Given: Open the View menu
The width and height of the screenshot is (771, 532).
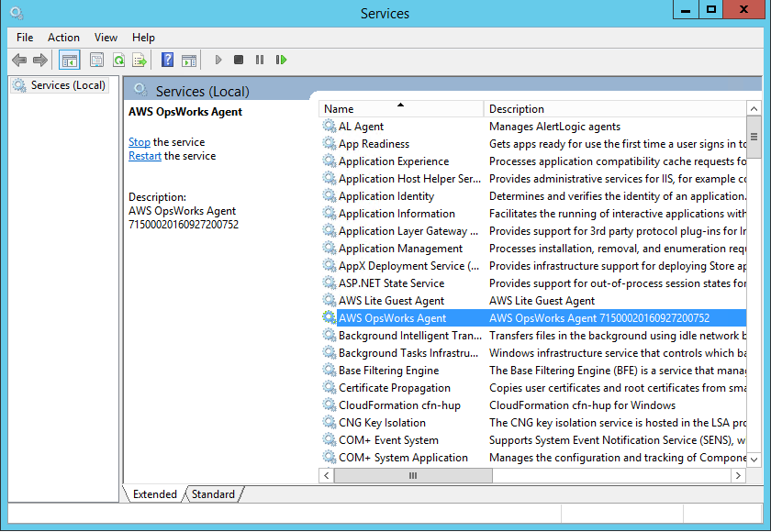Looking at the screenshot, I should coord(106,38).
